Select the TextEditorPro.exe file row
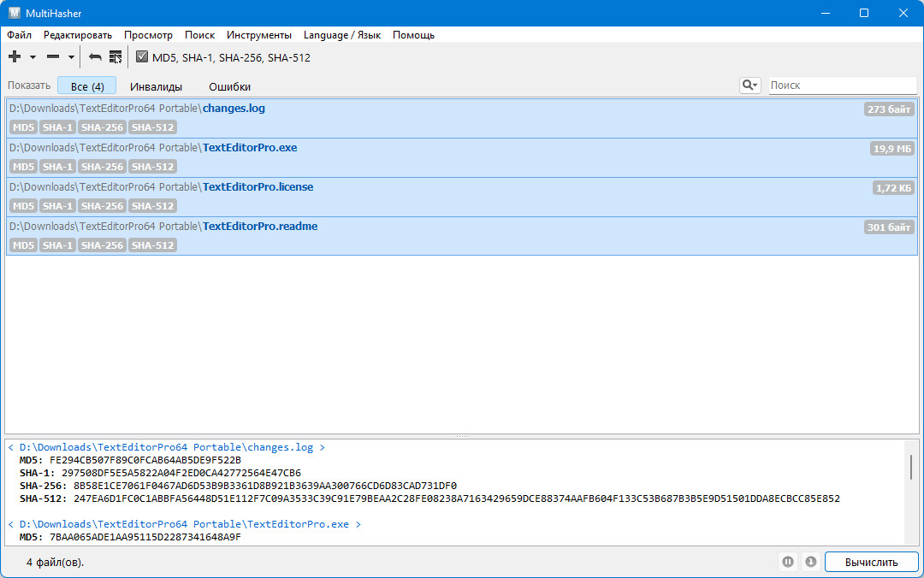924x578 pixels. tap(462, 158)
